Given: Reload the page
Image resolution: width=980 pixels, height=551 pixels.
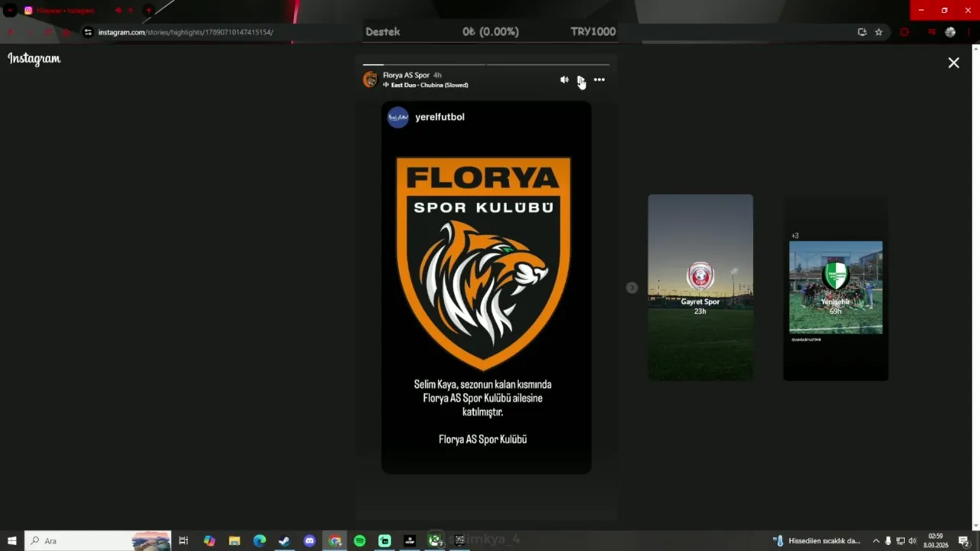Looking at the screenshot, I should (47, 32).
